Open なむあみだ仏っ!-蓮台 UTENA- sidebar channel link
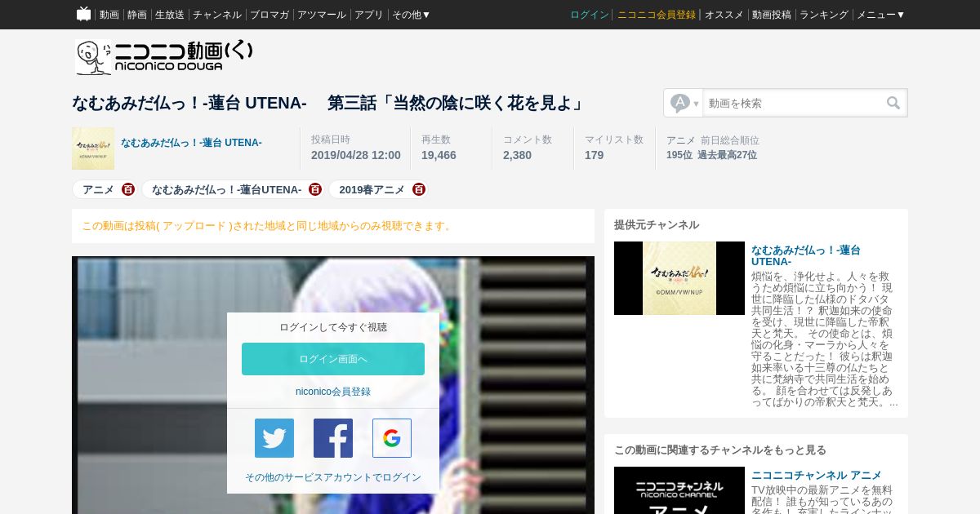The image size is (980, 514). 806,255
